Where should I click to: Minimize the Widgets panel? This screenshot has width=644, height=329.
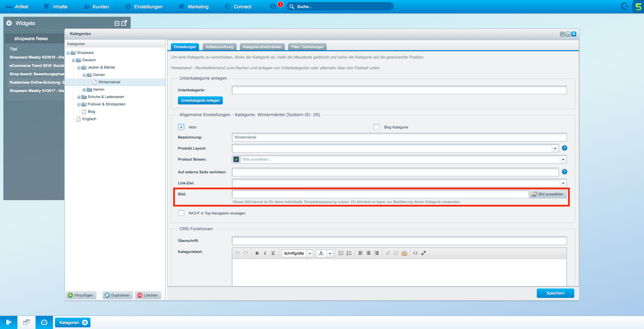coord(117,23)
